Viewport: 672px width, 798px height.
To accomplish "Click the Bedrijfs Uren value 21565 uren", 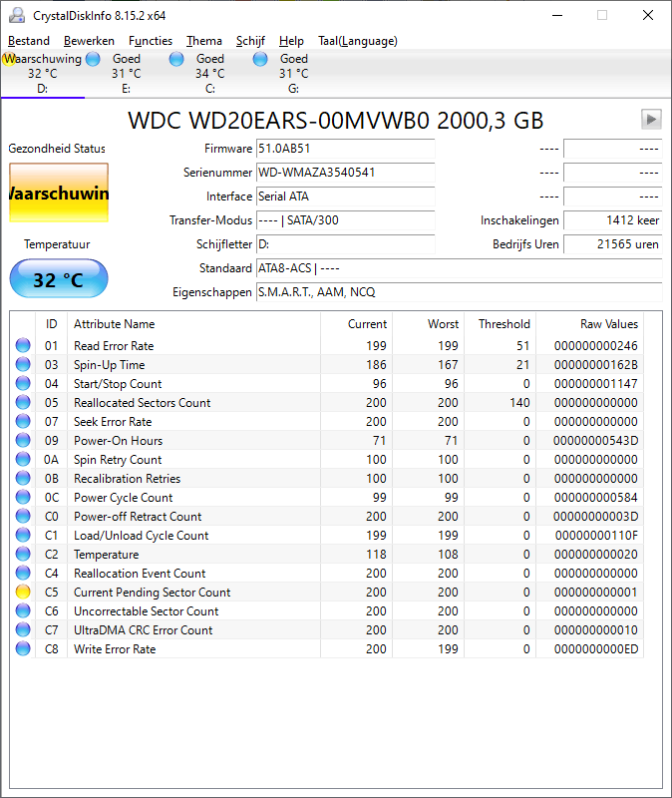I will pos(612,244).
